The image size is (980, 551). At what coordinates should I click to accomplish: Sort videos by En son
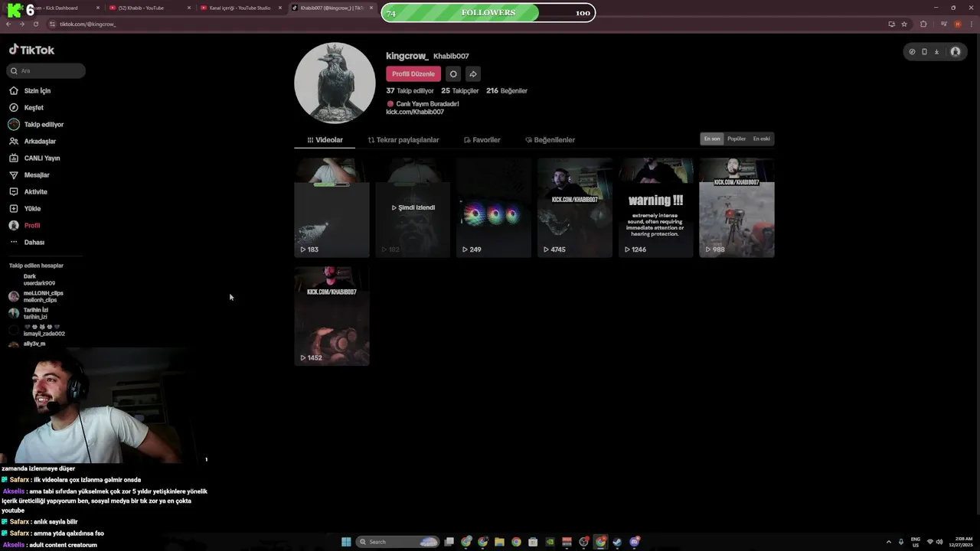point(712,139)
